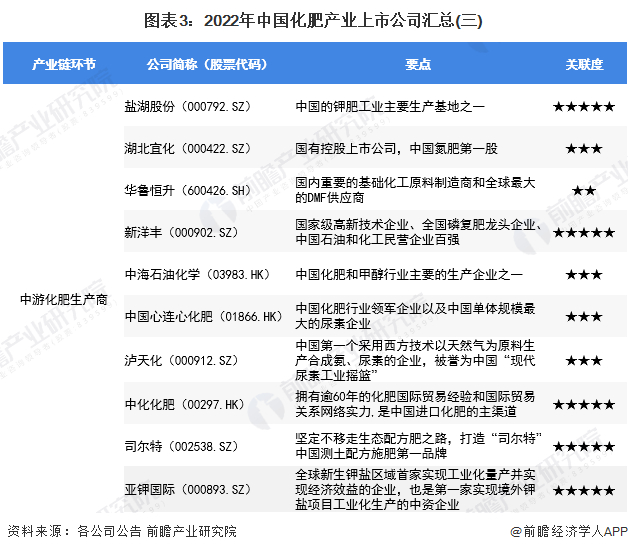Click the 盐湖股份（000792.SZ） company cell

(187, 107)
